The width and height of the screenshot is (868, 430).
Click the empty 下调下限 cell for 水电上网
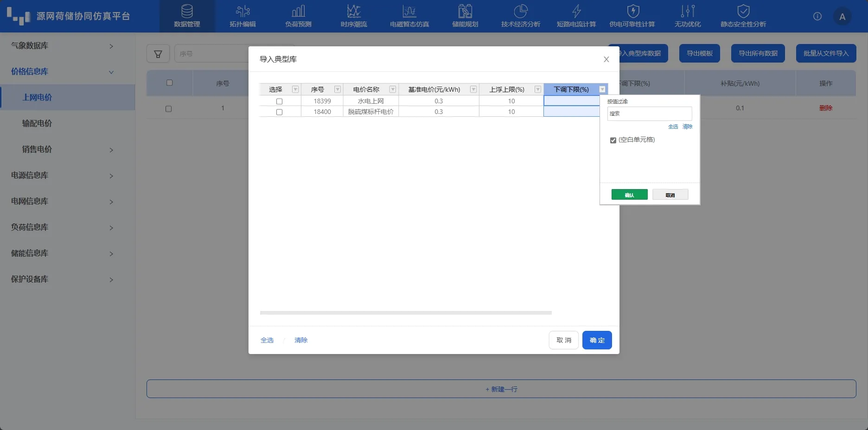coord(571,101)
